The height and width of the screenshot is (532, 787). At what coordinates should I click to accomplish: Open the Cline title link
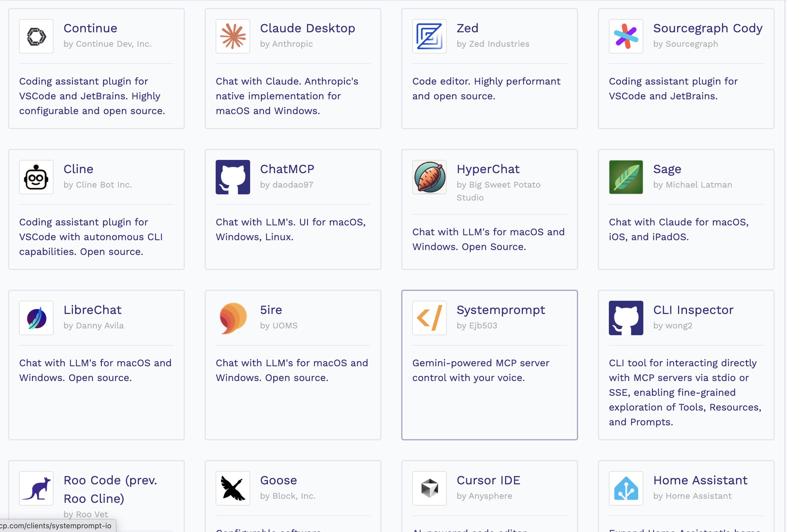[x=78, y=169]
